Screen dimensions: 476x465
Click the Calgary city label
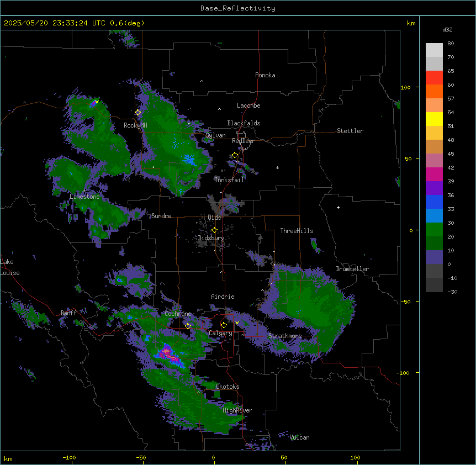click(221, 333)
